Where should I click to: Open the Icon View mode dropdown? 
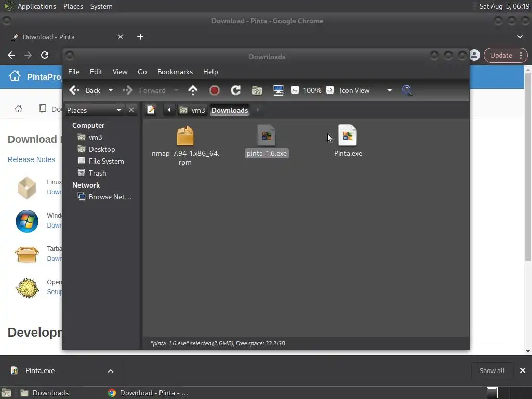pyautogui.click(x=366, y=90)
